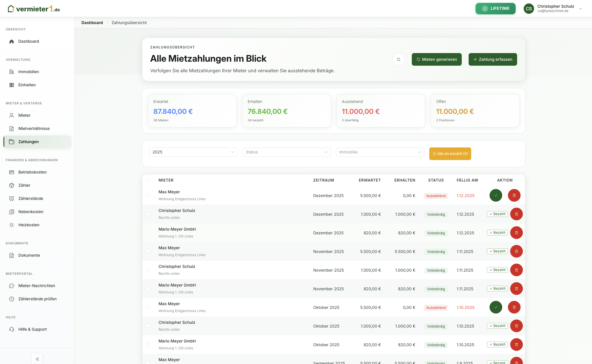Toggle the select-all checkbox in the table header
This screenshot has height=364, width=592.
pyautogui.click(x=148, y=180)
